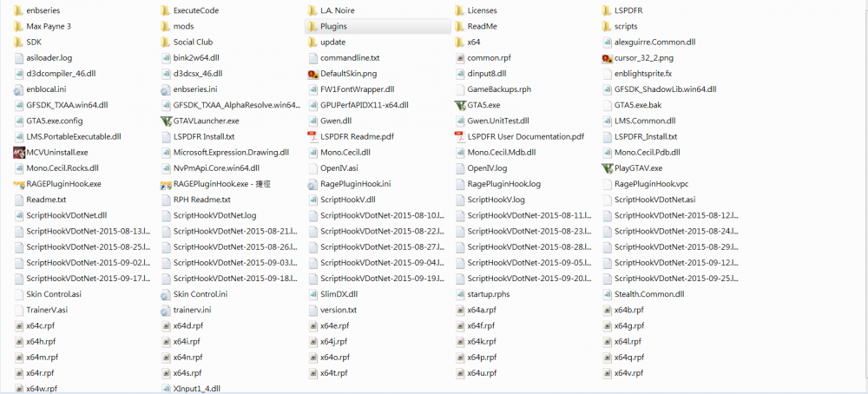The width and height of the screenshot is (868, 394).
Task: Select the update folder icon
Action: (x=312, y=42)
